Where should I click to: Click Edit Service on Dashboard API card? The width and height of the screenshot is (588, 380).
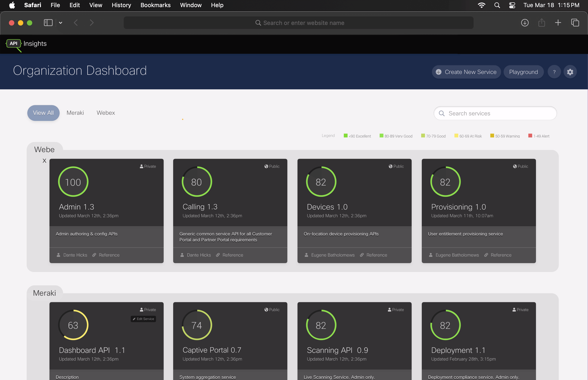coord(143,319)
